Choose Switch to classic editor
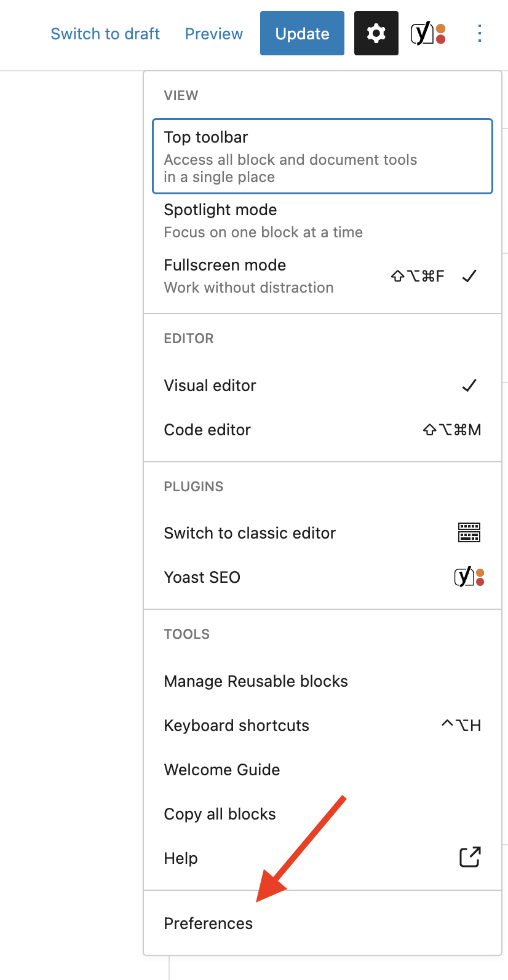The image size is (508, 980). pos(322,533)
